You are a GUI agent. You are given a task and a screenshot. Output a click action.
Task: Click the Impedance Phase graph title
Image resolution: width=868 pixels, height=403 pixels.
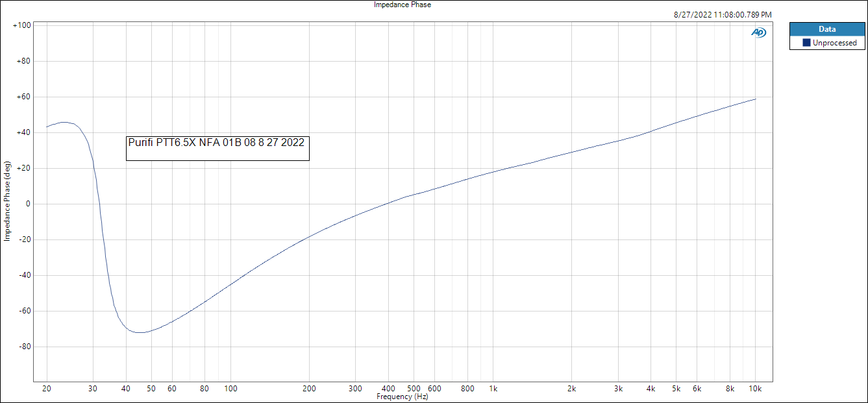point(403,5)
